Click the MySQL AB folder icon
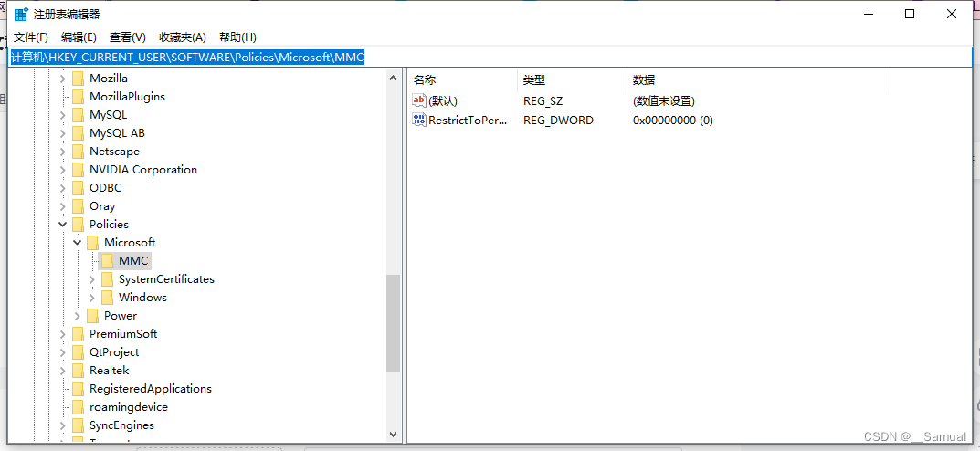 click(x=78, y=133)
